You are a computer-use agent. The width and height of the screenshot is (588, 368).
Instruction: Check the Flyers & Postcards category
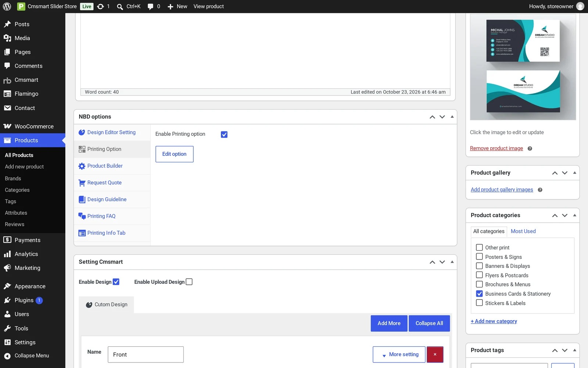click(x=479, y=275)
